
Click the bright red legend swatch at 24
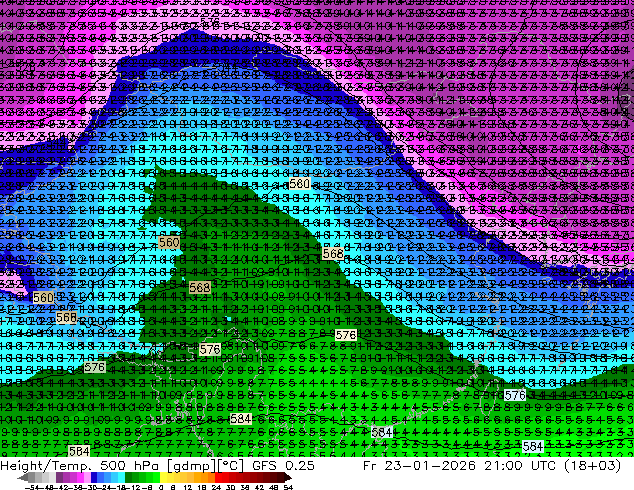click(x=219, y=477)
